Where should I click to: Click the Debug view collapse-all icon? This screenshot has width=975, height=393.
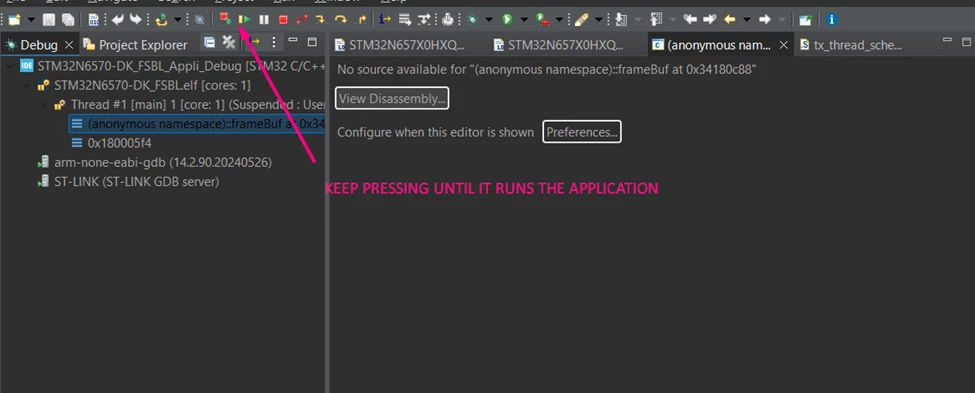click(x=210, y=42)
